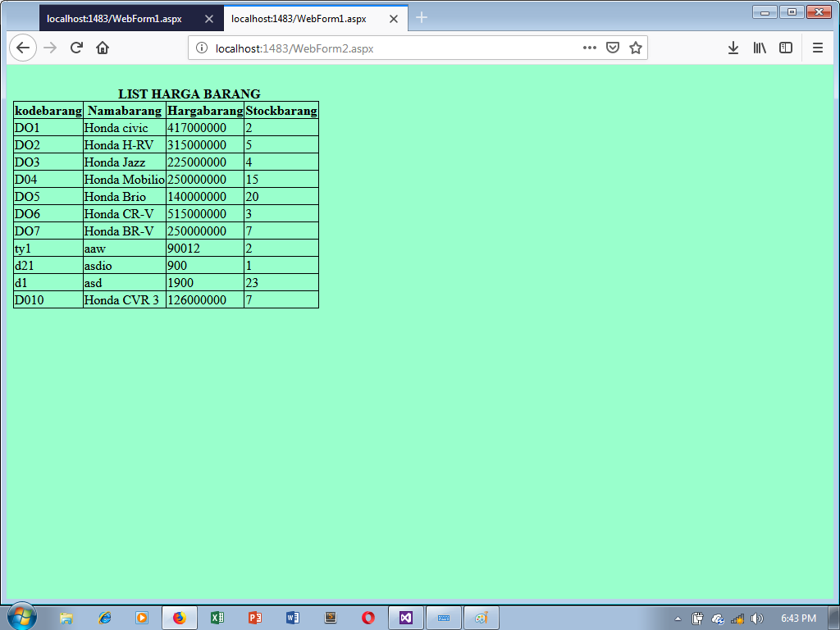Select the Honda Brio cell
The width and height of the screenshot is (840, 630).
(125, 197)
